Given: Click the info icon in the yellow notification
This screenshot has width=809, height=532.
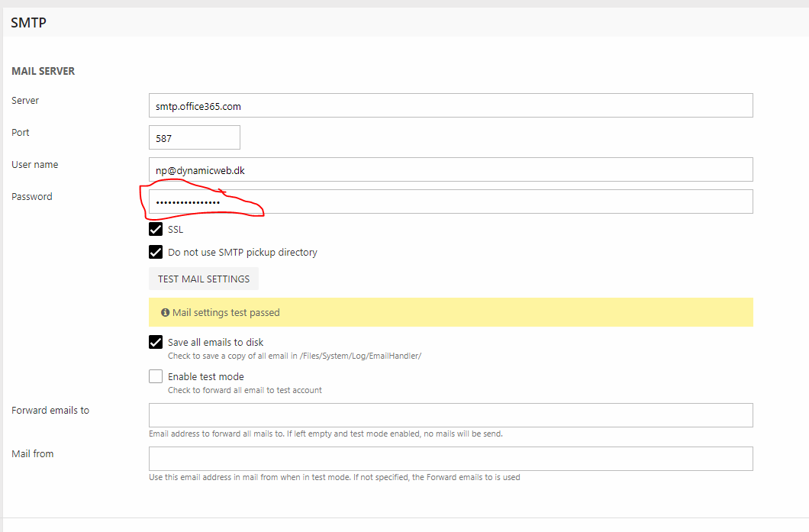Looking at the screenshot, I should point(165,313).
